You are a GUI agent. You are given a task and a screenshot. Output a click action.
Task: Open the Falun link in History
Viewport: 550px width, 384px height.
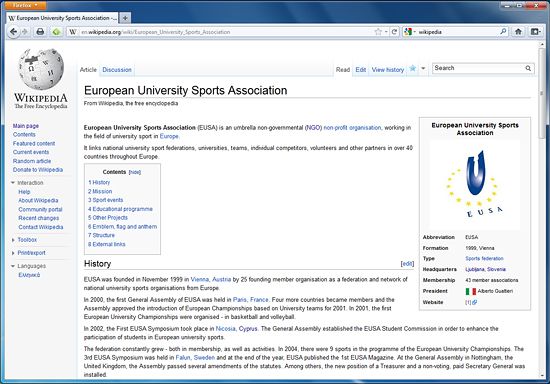tap(183, 358)
